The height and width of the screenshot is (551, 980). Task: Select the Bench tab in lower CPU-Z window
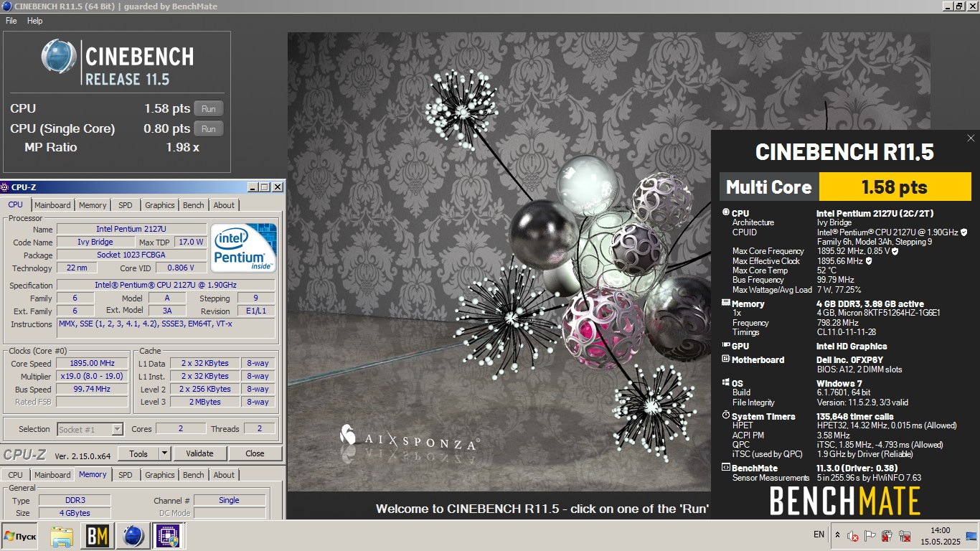pos(194,475)
